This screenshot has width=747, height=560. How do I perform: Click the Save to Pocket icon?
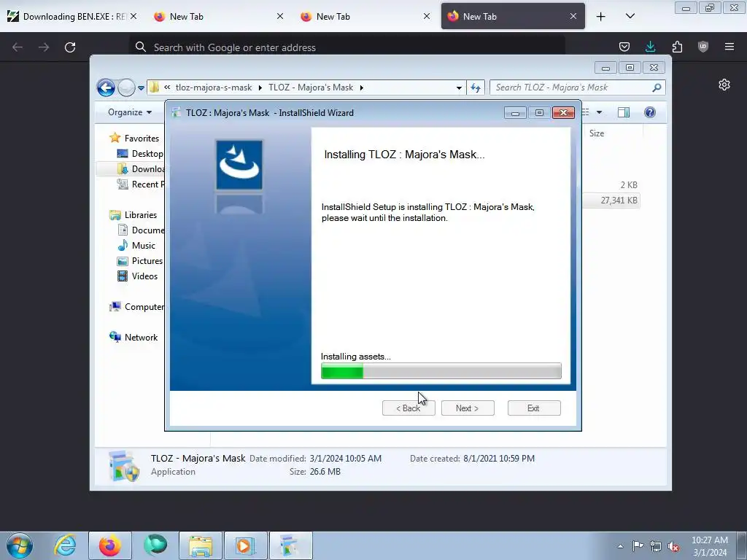tap(624, 47)
